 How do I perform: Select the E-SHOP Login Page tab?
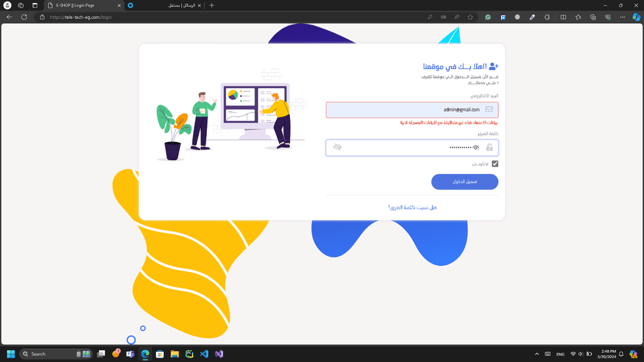(x=84, y=5)
